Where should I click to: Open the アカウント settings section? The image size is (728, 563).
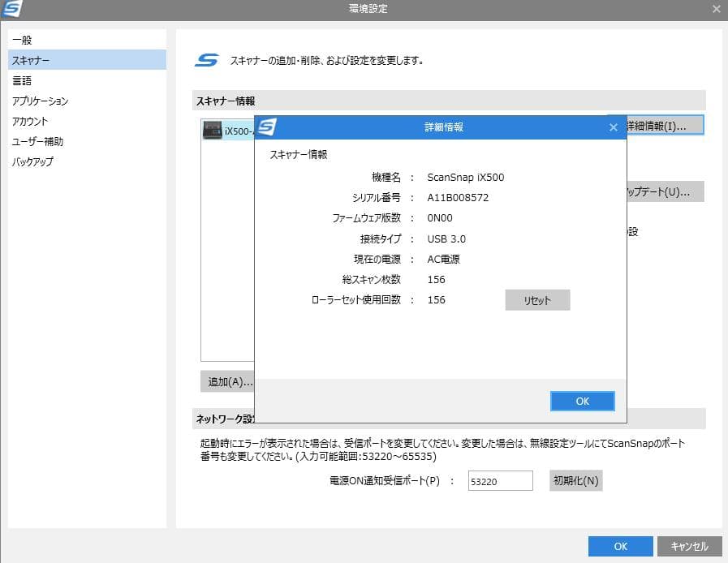[x=31, y=121]
